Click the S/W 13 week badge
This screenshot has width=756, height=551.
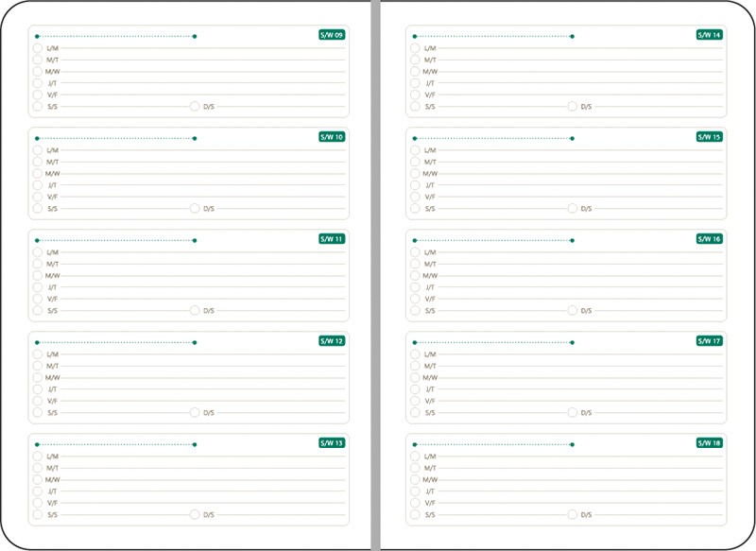pyautogui.click(x=332, y=443)
